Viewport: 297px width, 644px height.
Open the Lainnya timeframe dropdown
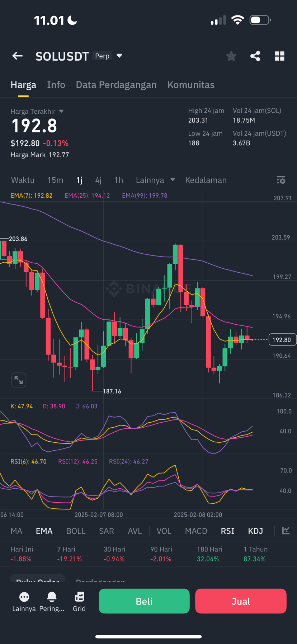pos(155,180)
